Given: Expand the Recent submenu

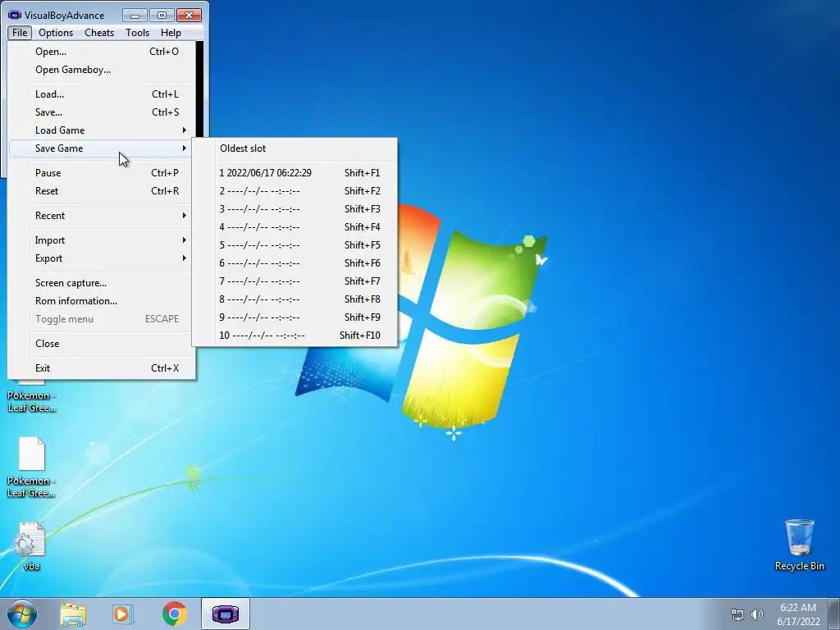Looking at the screenshot, I should point(102,216).
